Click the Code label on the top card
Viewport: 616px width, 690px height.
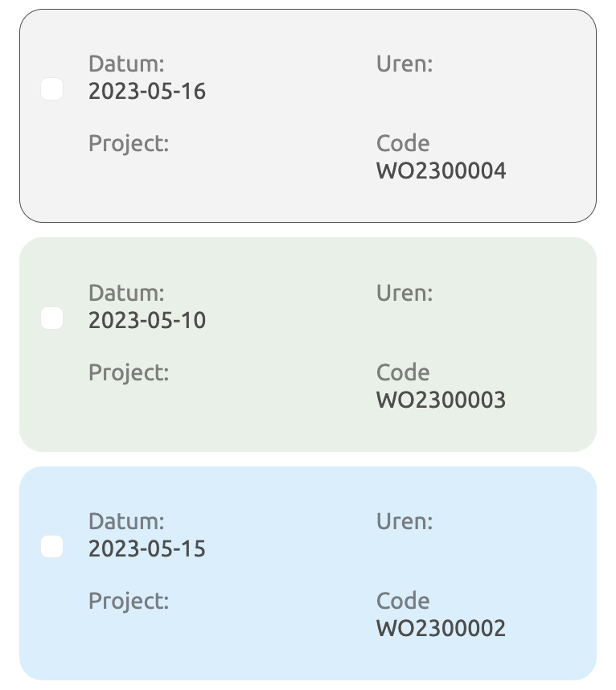403,143
